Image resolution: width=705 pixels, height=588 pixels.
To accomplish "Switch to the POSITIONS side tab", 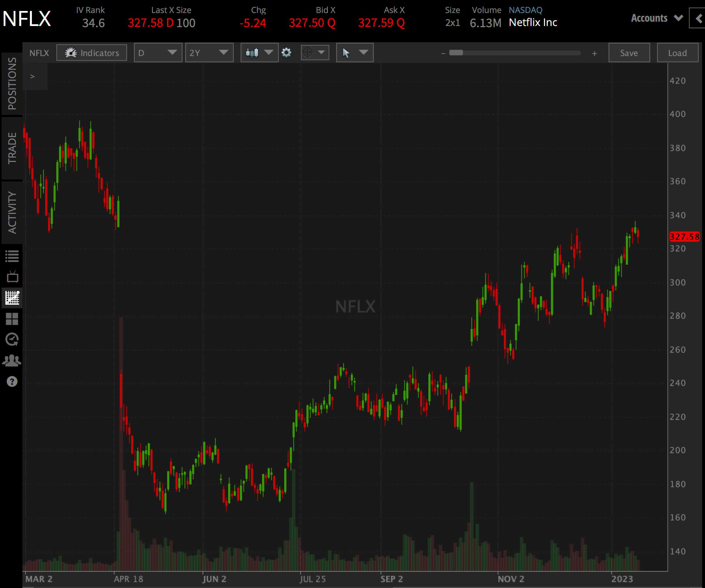I will (x=12, y=84).
